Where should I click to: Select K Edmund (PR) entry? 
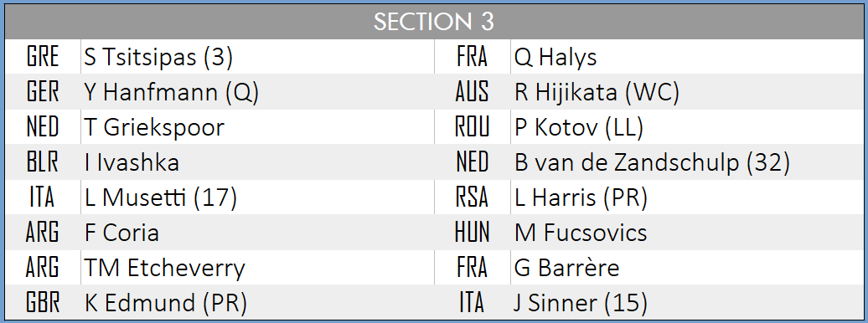pos(166,303)
